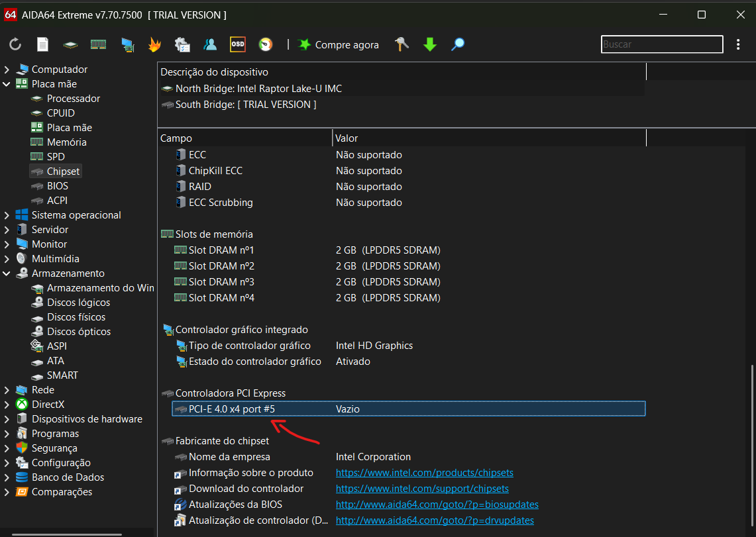Select North Bridge Intel Raptor Lake-U row
The height and width of the screenshot is (537, 756).
tap(403, 89)
